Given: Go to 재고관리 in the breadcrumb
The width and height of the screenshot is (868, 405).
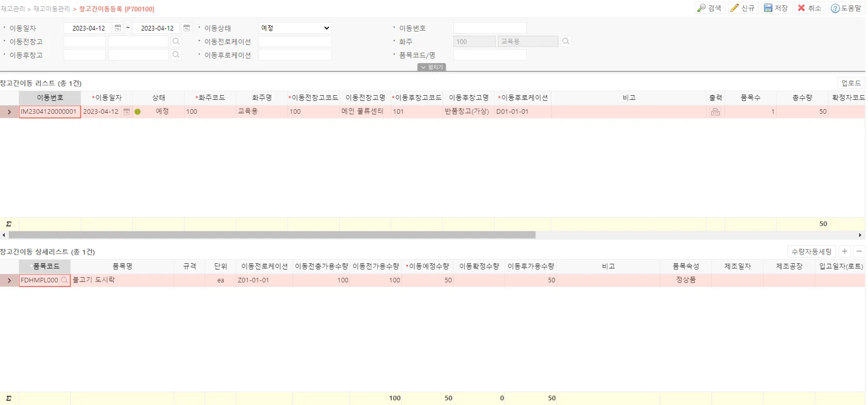Looking at the screenshot, I should point(13,9).
